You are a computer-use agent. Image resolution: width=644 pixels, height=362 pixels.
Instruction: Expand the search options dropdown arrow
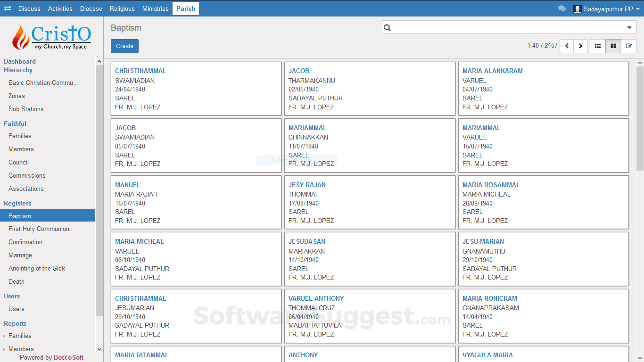629,28
